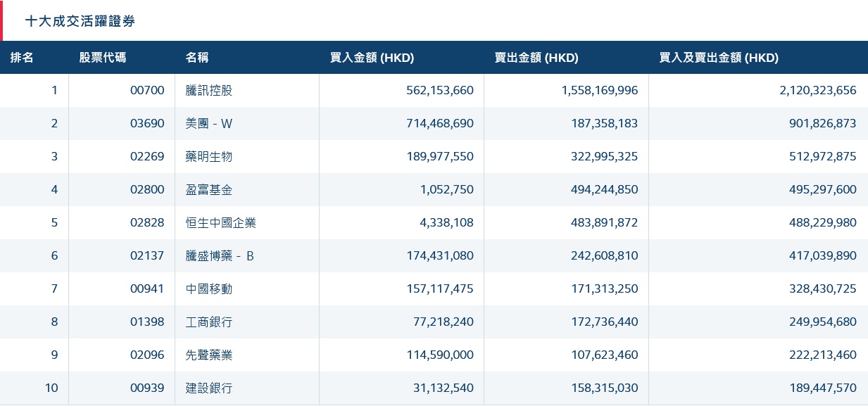Viewport: 868px width, 406px height.
Task: Select the name 盈富基金
Action: click(x=209, y=189)
